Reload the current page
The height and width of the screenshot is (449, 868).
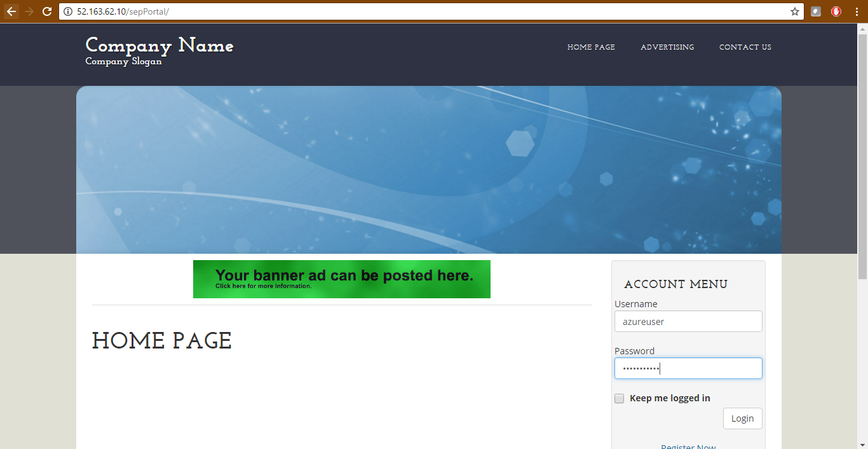pyautogui.click(x=47, y=11)
